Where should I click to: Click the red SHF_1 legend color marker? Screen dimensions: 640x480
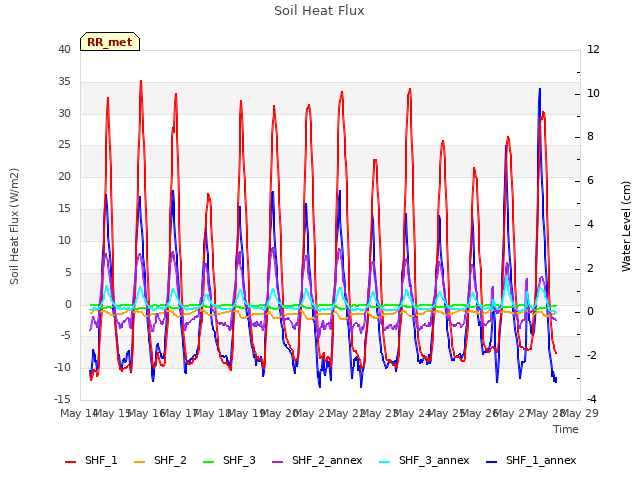[71, 462]
